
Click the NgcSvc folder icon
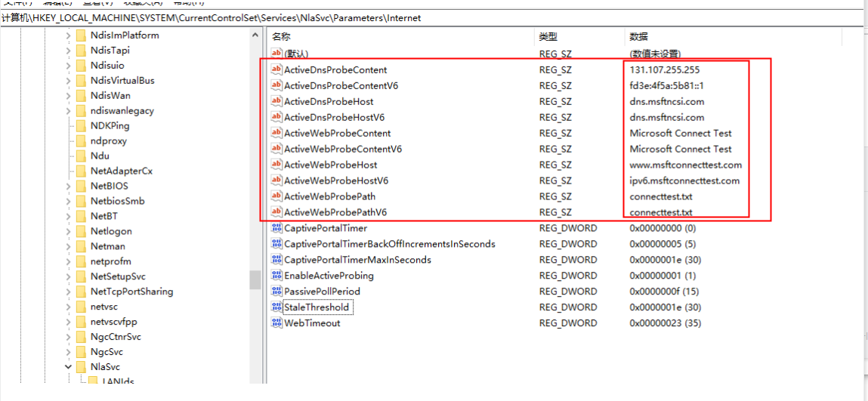pos(82,352)
